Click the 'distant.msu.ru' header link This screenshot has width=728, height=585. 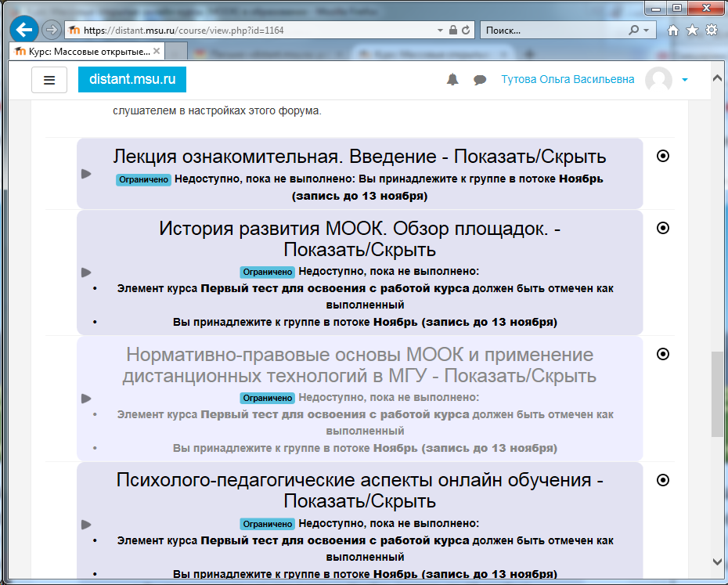tap(132, 79)
